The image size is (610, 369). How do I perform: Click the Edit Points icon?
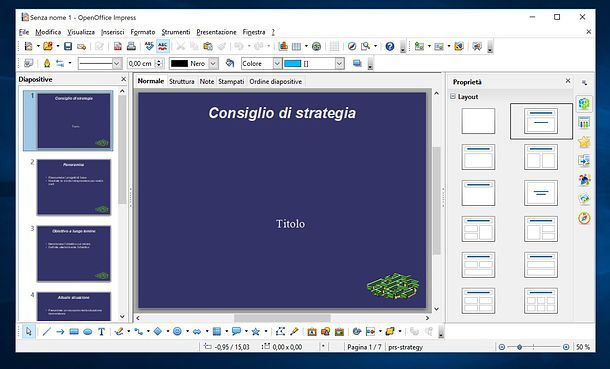point(280,332)
